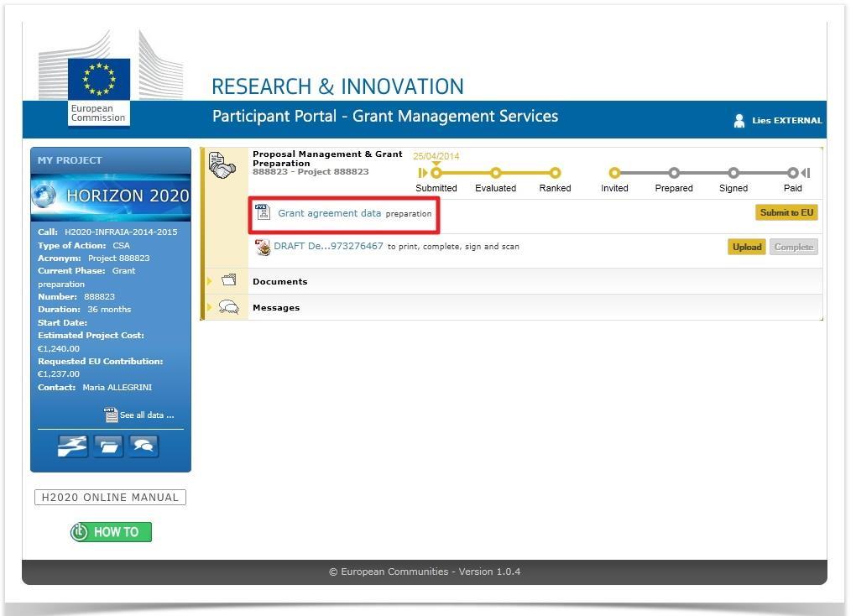Click the Type of Action value CSA

pos(121,245)
